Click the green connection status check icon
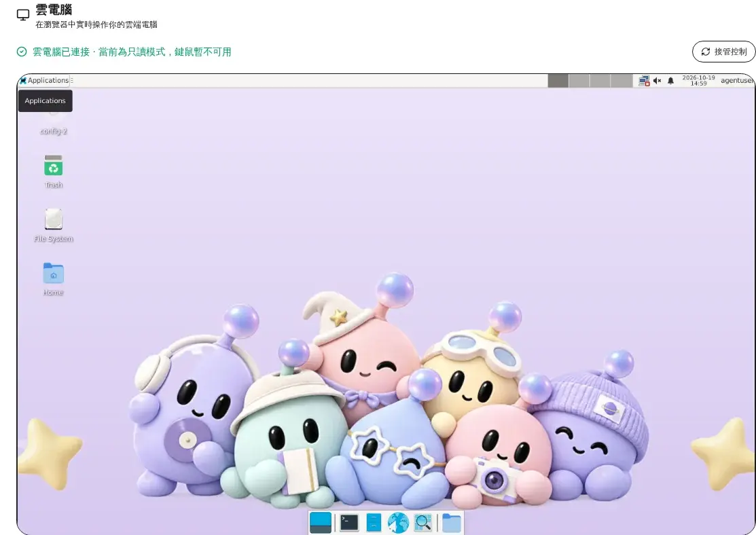Screen dimensions: 756x535 [22, 52]
